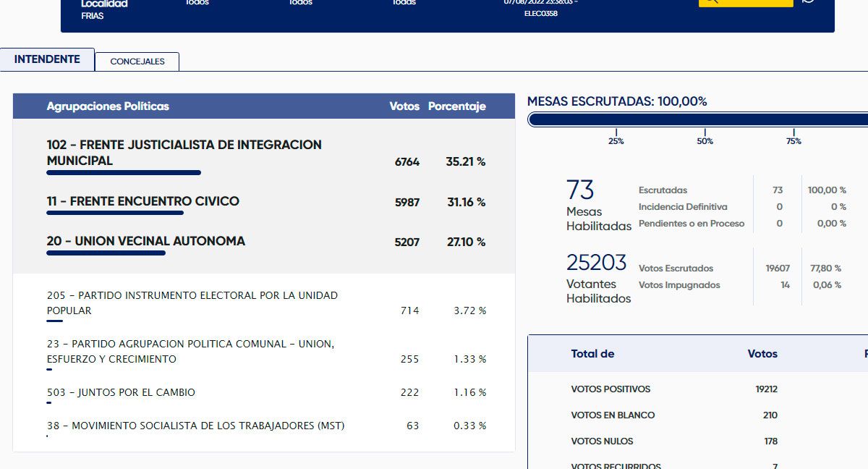Open the leftmost Todos dropdown
The width and height of the screenshot is (868, 469).
coord(197,3)
